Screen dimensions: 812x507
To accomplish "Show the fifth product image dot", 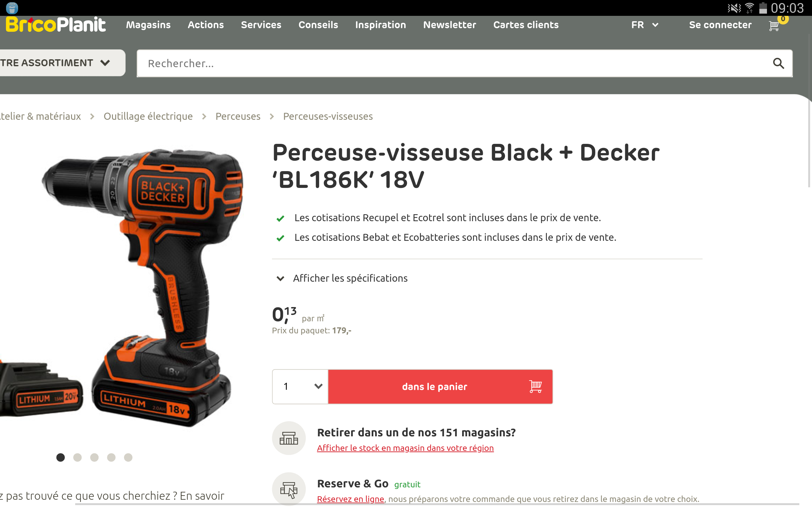I will point(128,457).
